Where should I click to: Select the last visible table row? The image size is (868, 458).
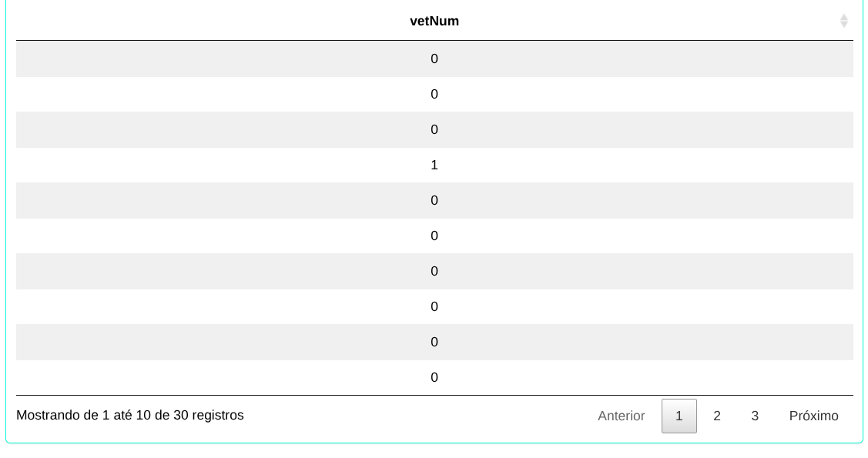pyautogui.click(x=434, y=377)
